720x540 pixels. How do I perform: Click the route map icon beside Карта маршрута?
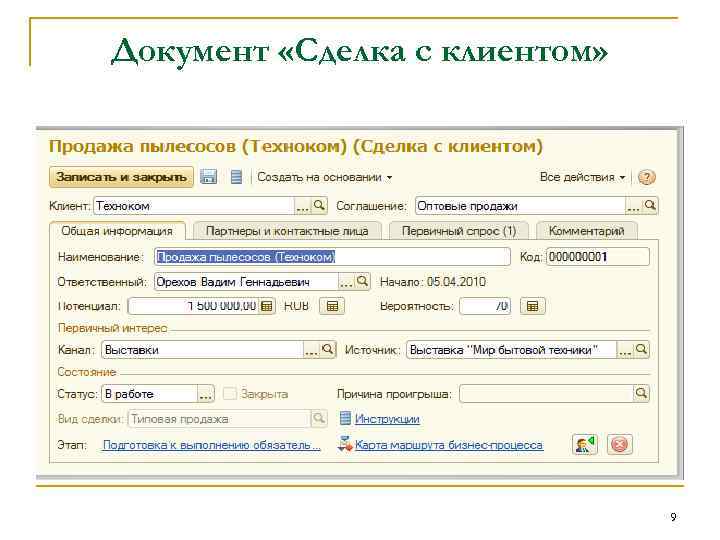tap(345, 444)
